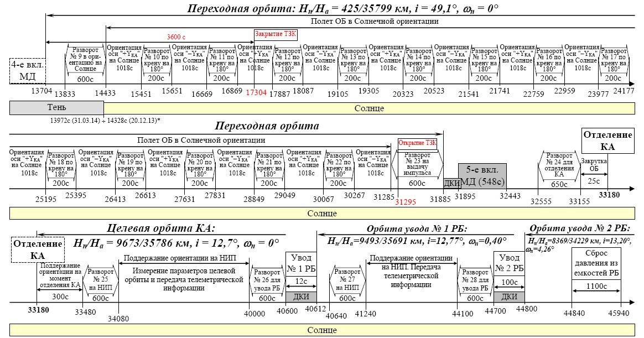Click the time mark 44800
Viewport: 644px width, 338px height.
(x=527, y=309)
